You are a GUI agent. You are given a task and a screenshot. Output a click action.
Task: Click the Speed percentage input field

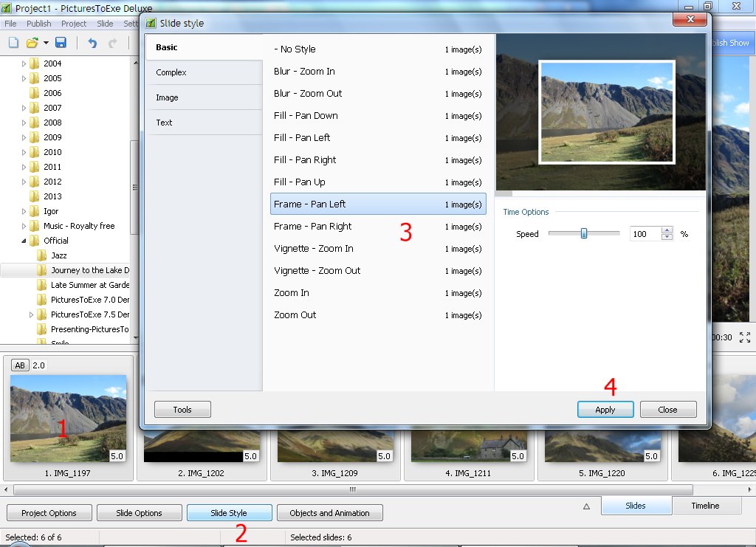point(645,234)
